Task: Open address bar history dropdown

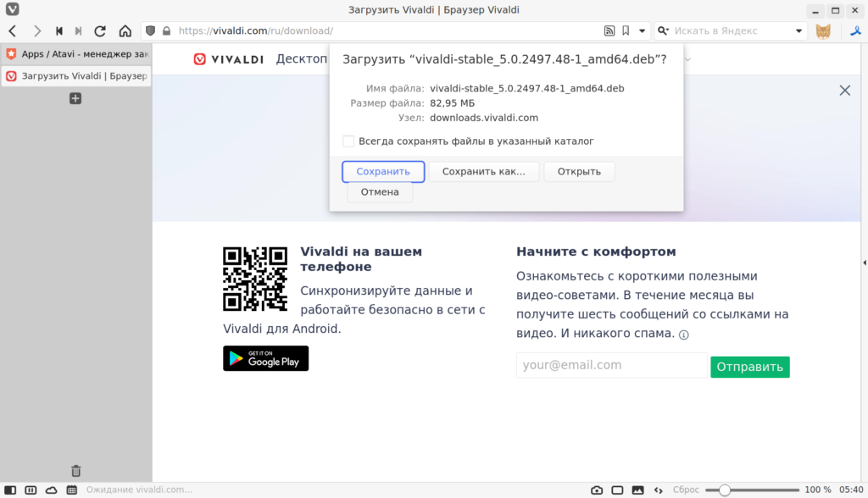Action: 643,31
